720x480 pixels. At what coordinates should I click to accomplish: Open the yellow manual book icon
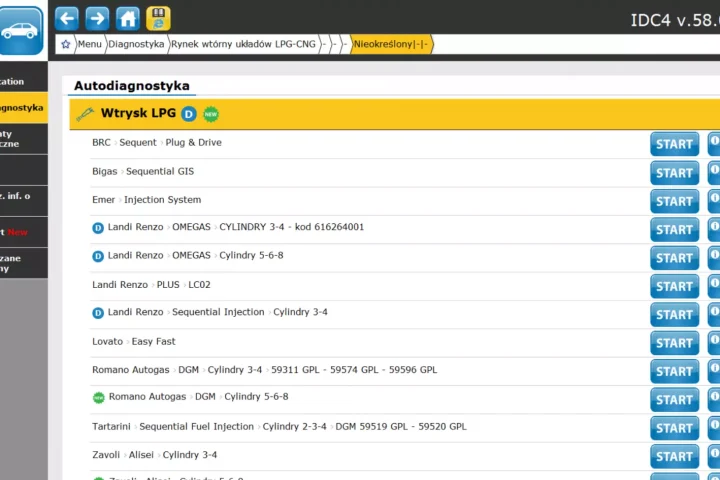158,18
